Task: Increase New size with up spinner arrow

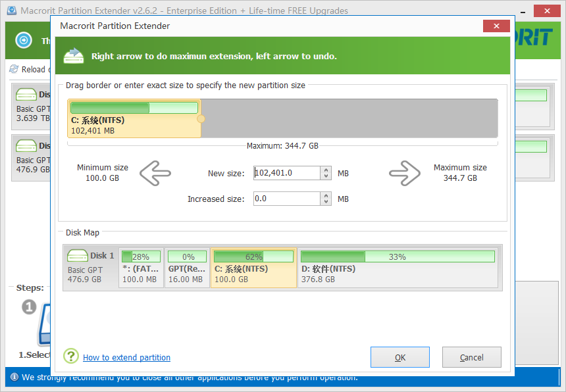Action: point(326,170)
